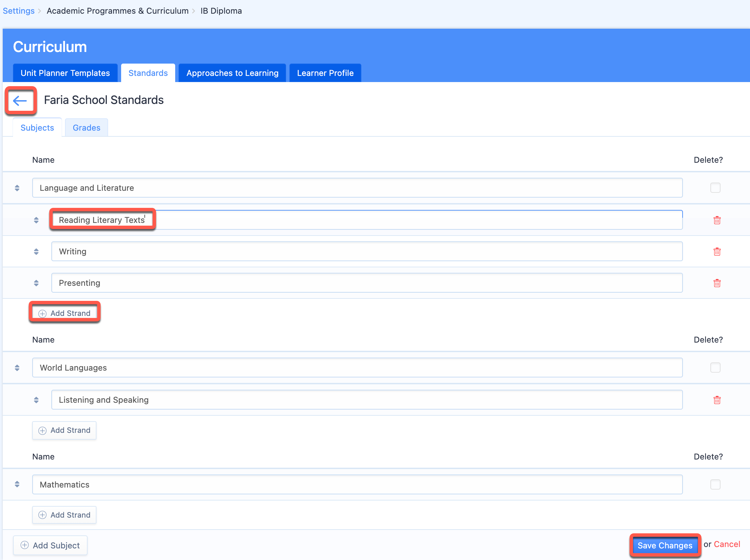The image size is (750, 560).
Task: Click the Curriculum page title
Action: 50,47
